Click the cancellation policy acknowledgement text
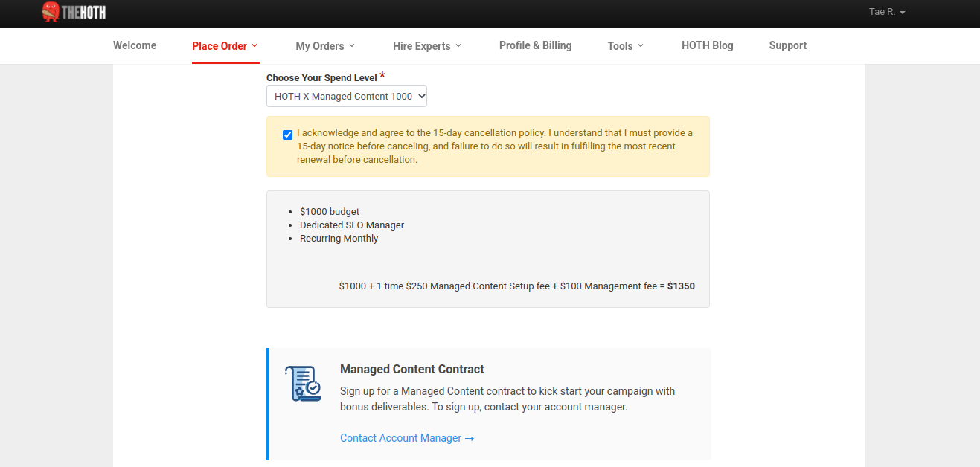The height and width of the screenshot is (467, 980). (495, 146)
